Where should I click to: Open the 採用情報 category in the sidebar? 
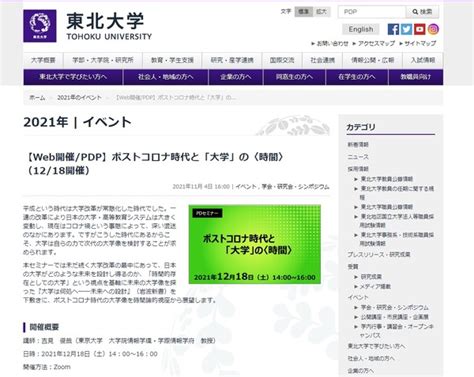tap(358, 169)
